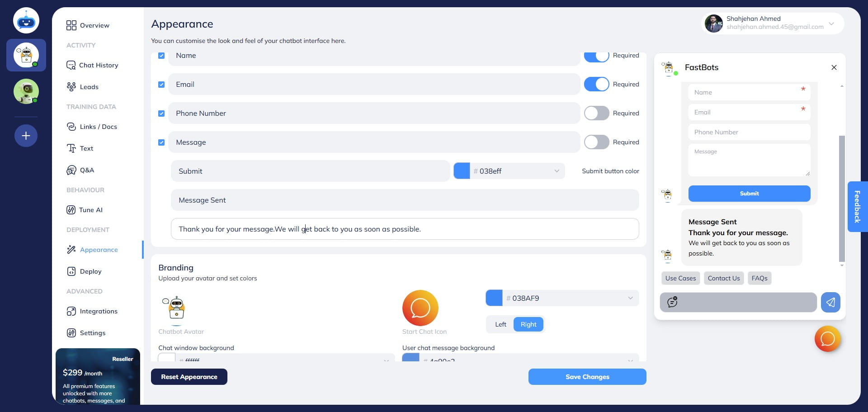Click the orange Start Chat Icon image

pyautogui.click(x=420, y=308)
